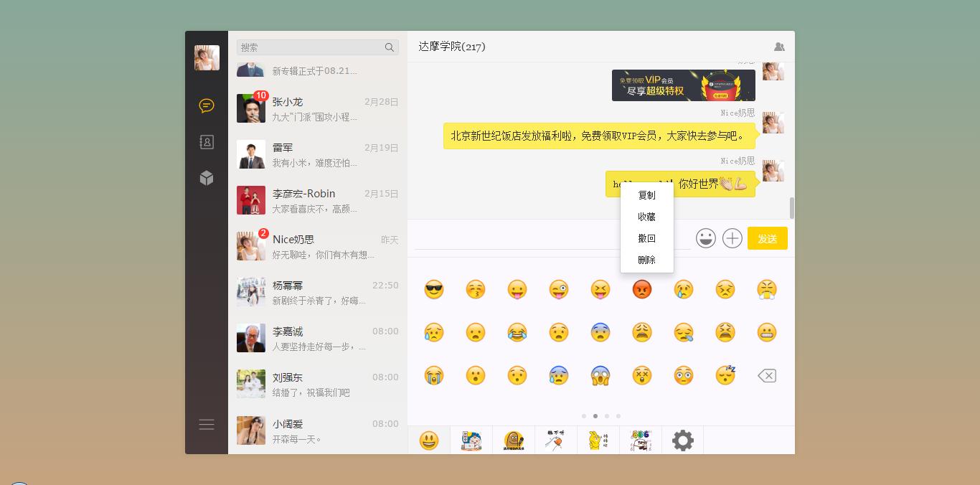Screen dimensions: 980x485
Task: Open 李嘉诚 conversation
Action: coord(318,339)
